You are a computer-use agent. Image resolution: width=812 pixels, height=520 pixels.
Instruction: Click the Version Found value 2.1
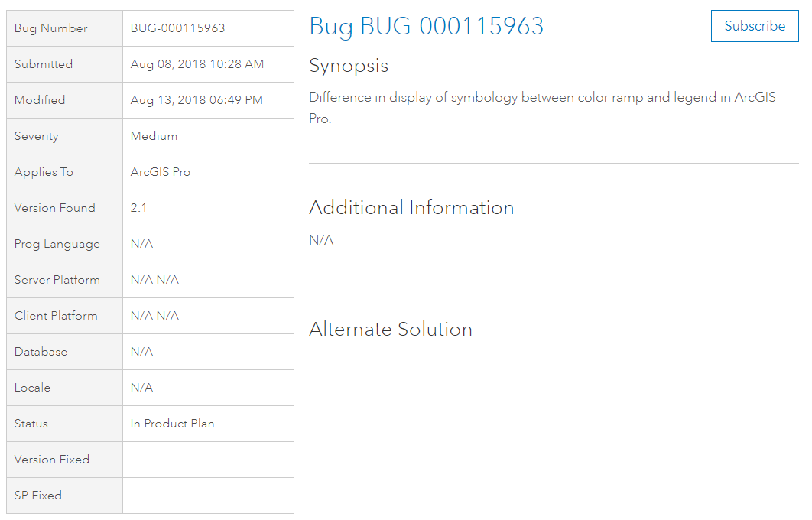138,208
